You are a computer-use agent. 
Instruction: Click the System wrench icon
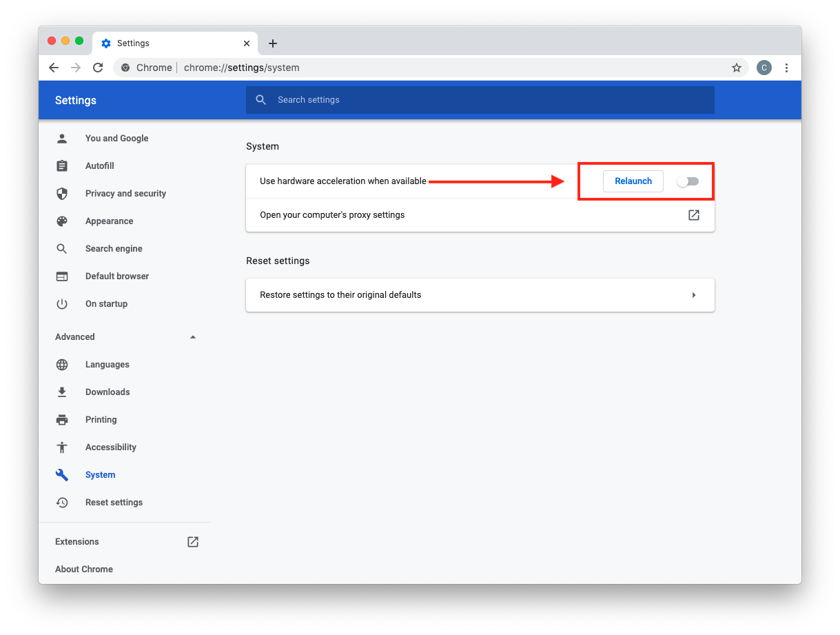(x=62, y=475)
